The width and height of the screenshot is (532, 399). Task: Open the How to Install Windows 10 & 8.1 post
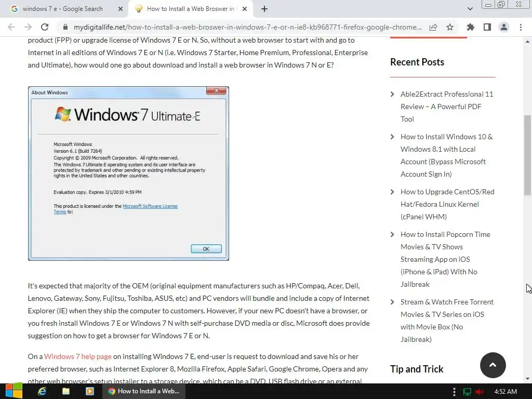coord(446,155)
